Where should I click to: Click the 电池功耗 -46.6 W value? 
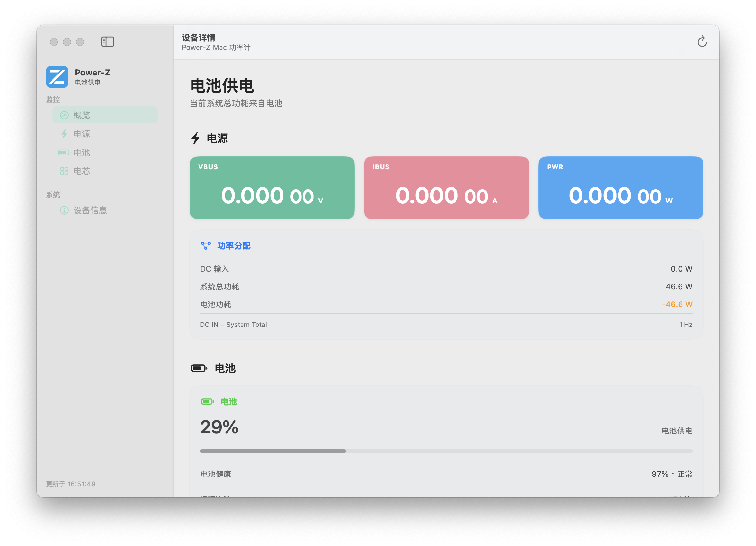coord(677,305)
